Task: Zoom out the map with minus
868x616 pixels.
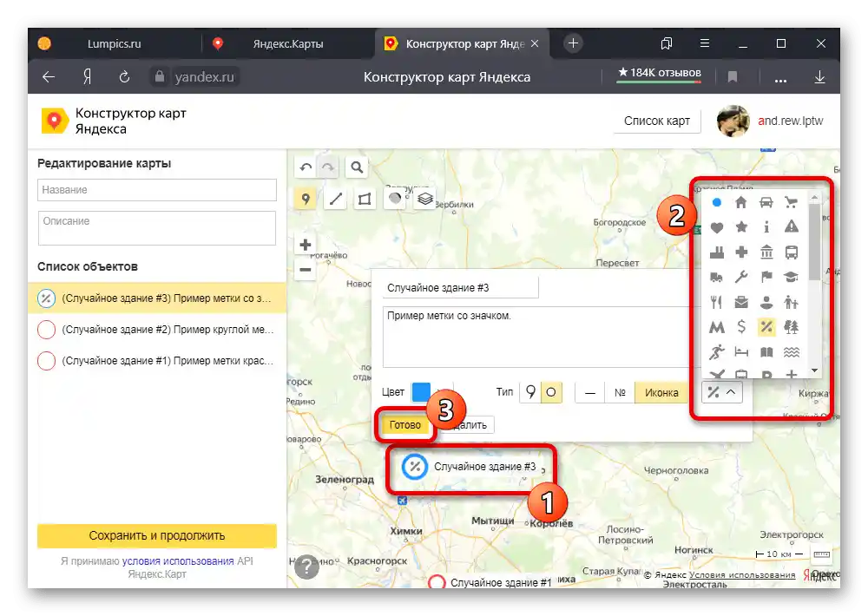Action: [x=305, y=270]
